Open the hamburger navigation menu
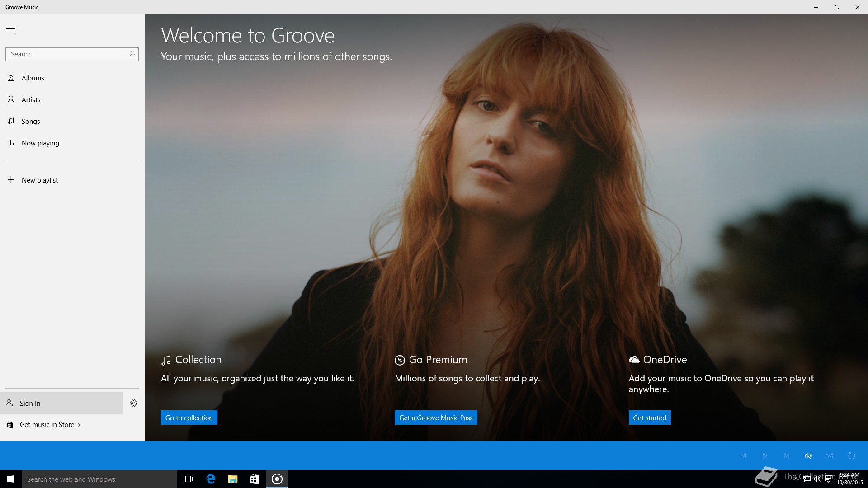The height and width of the screenshot is (488, 868). 11,31
